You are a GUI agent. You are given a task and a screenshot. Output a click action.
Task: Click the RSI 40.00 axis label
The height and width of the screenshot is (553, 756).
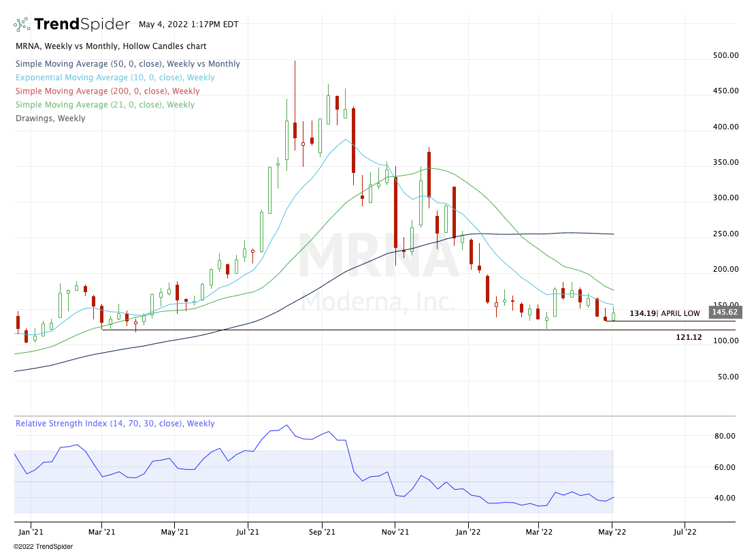point(725,498)
